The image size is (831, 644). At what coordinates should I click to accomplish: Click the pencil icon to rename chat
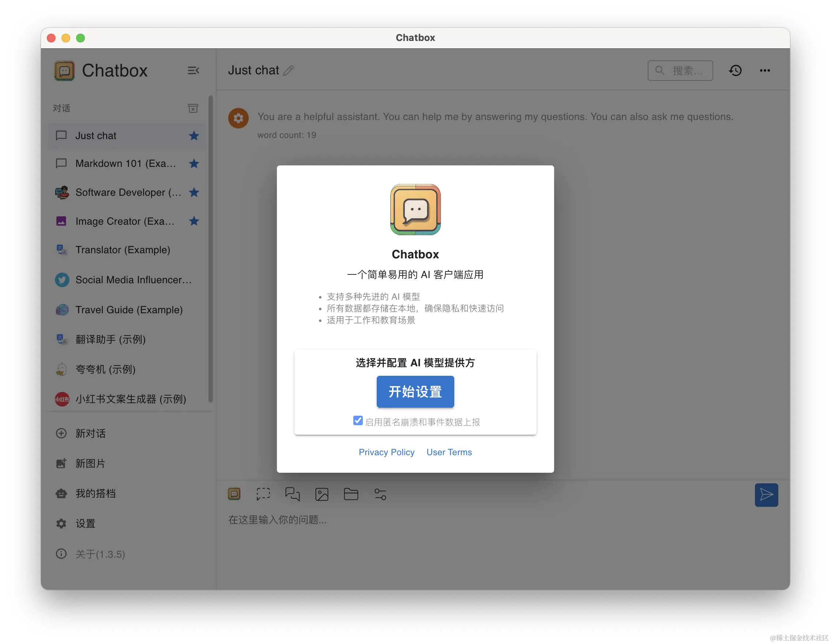tap(289, 70)
